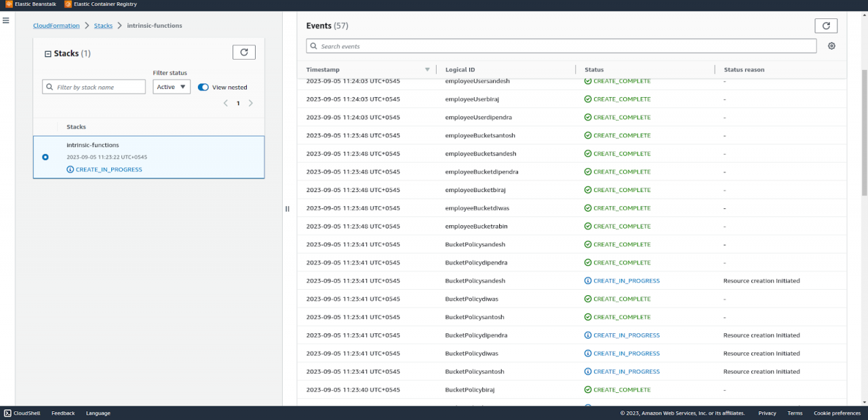Click the magnifier icon in Events search box
868x420 pixels.
point(313,46)
